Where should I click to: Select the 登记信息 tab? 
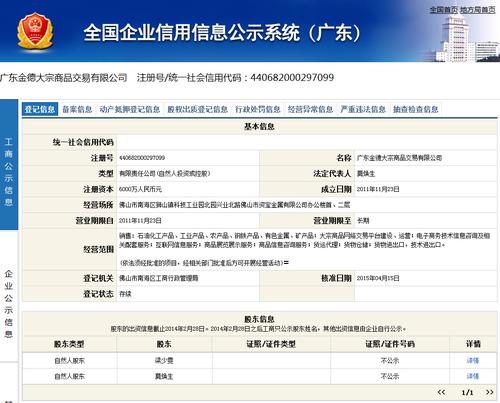tap(40, 109)
